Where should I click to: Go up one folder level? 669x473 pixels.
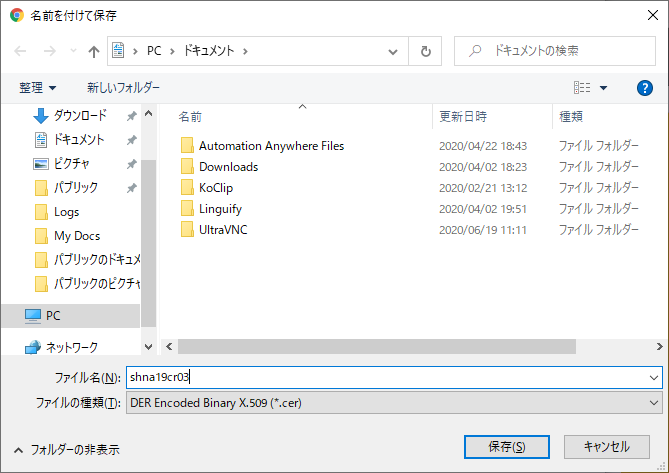(x=94, y=52)
